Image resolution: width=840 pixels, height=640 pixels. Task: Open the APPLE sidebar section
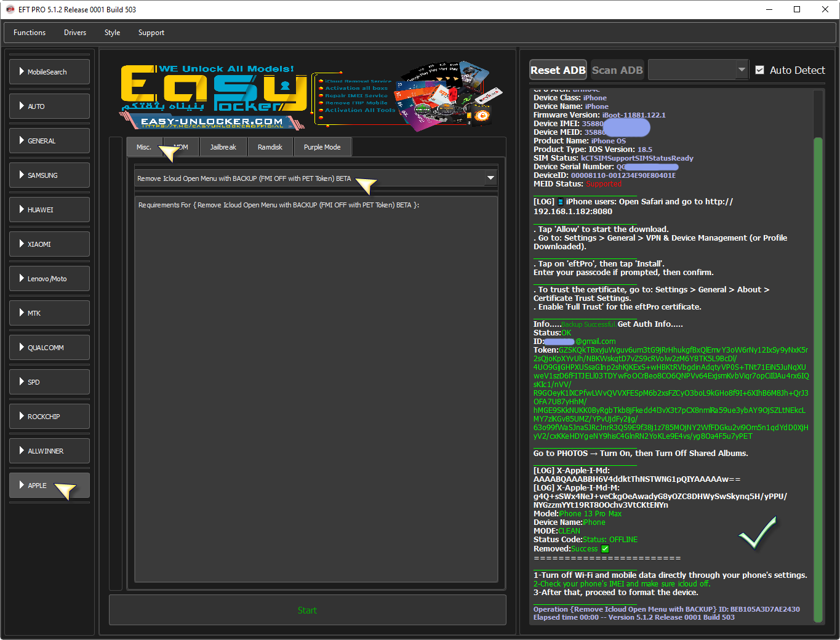click(50, 486)
